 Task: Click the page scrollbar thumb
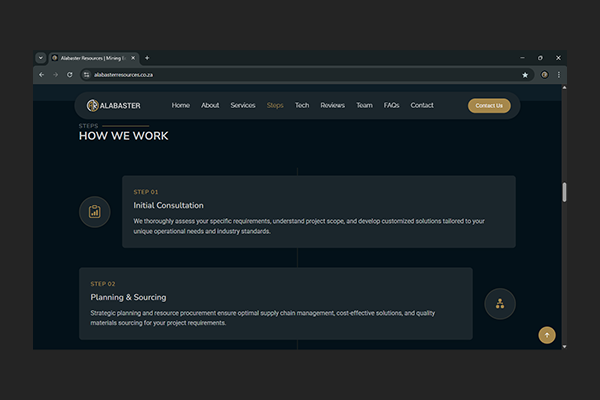pos(564,192)
